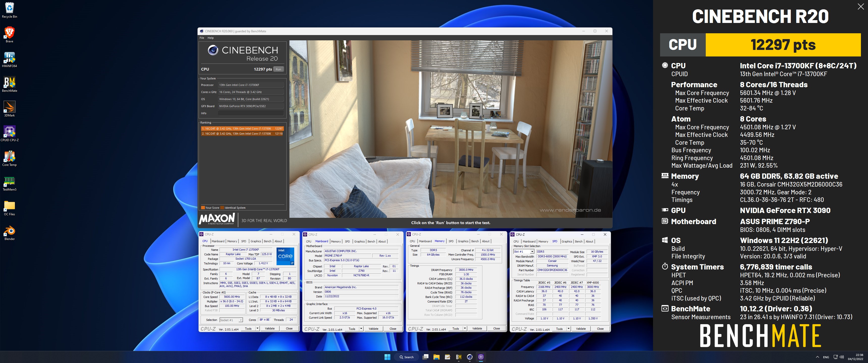Open the HWiNFO64 desktop shortcut
This screenshot has width=868, height=363.
click(9, 59)
